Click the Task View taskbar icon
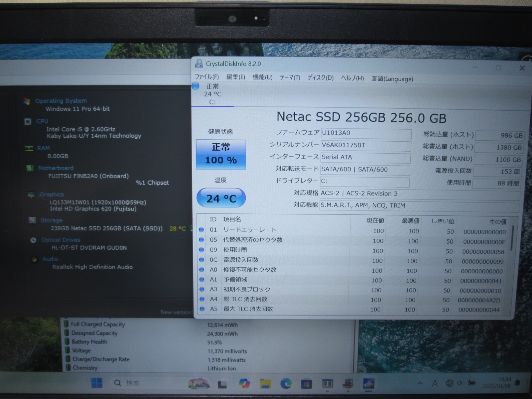532x399 pixels. 222,384
